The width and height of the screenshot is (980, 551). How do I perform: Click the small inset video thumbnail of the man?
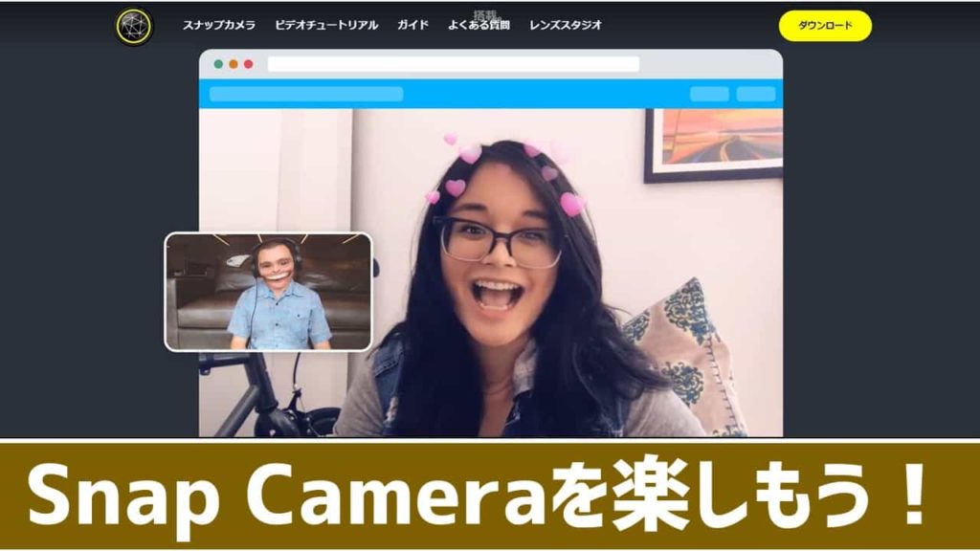[x=268, y=292]
